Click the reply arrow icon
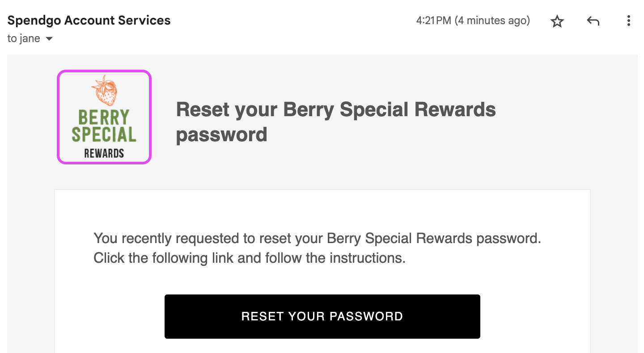 coord(593,21)
